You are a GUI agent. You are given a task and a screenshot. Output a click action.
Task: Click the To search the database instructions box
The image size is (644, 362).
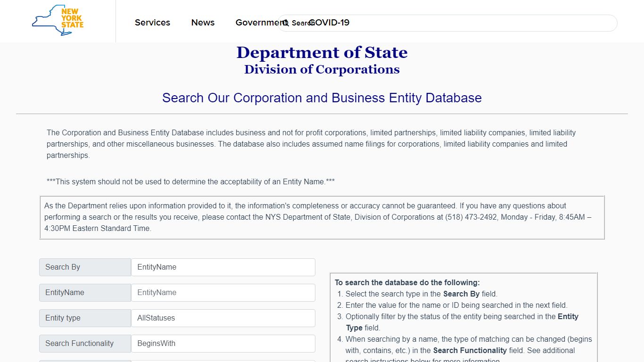[x=463, y=317]
